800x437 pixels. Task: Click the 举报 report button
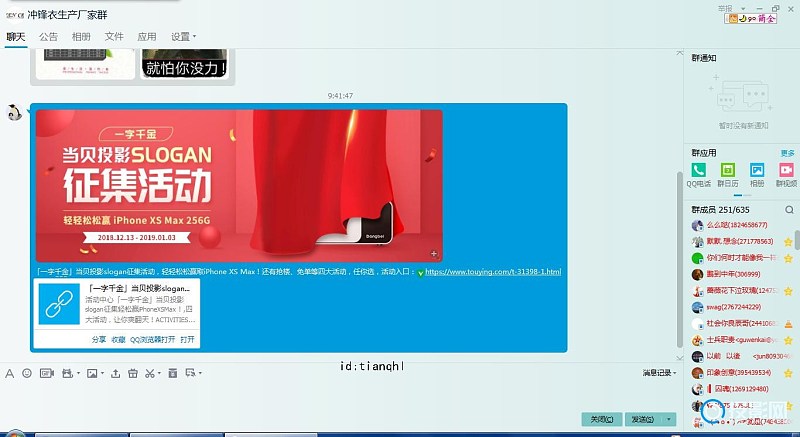click(x=725, y=9)
